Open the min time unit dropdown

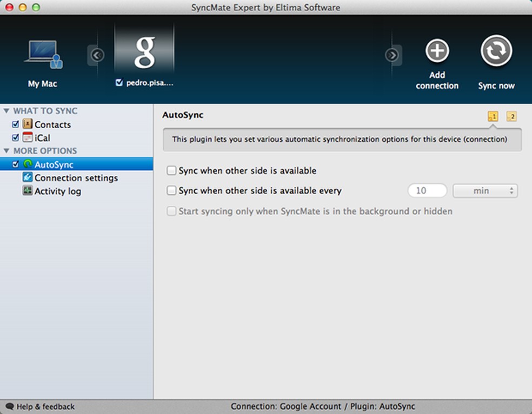click(485, 190)
